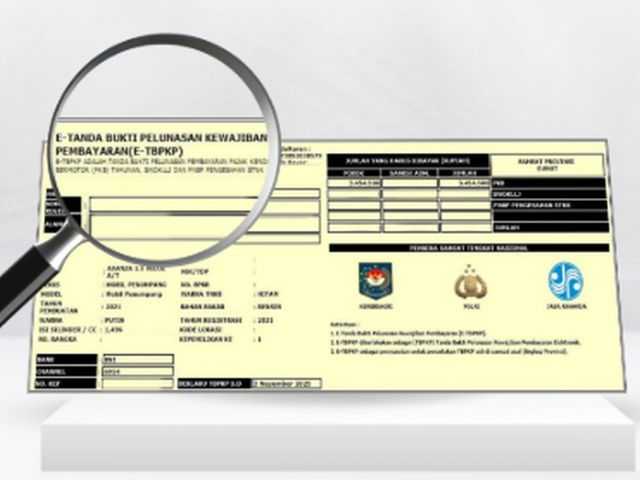
Task: Click the Kemendagri emblem logo
Action: point(375,281)
